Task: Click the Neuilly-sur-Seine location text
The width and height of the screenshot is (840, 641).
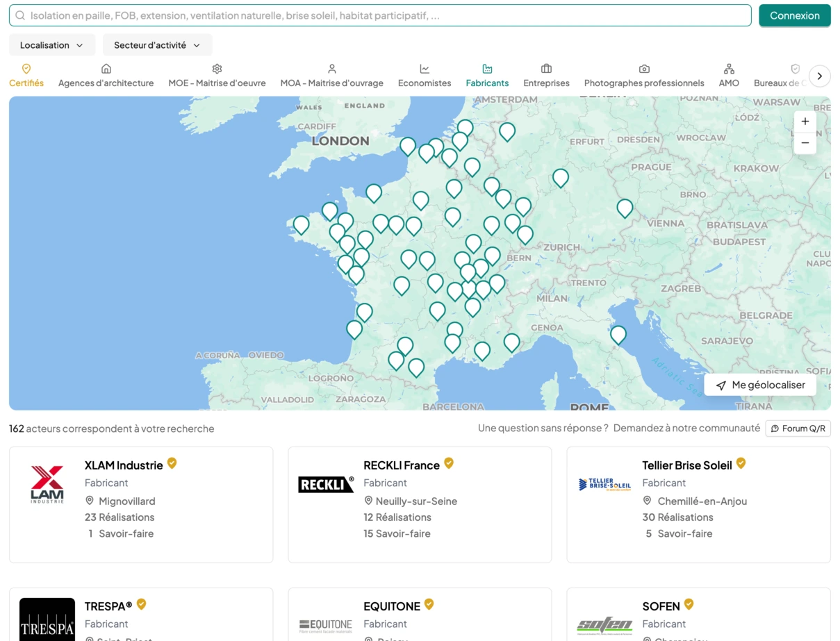Action: click(416, 501)
